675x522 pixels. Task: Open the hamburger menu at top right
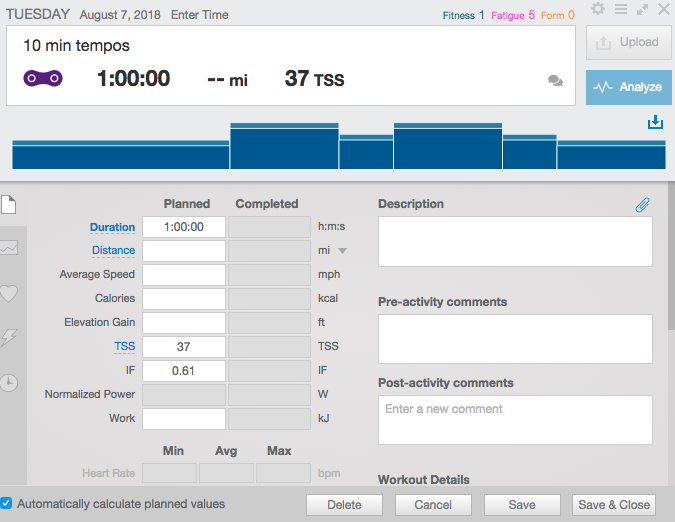pyautogui.click(x=620, y=9)
